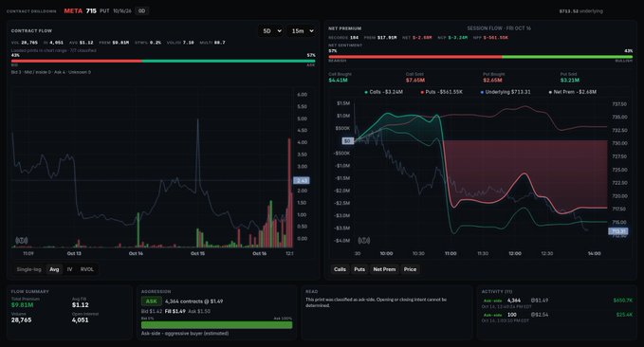Click the Activity panel header
Image resolution: width=644 pixels, height=347 pixels.
pos(497,292)
